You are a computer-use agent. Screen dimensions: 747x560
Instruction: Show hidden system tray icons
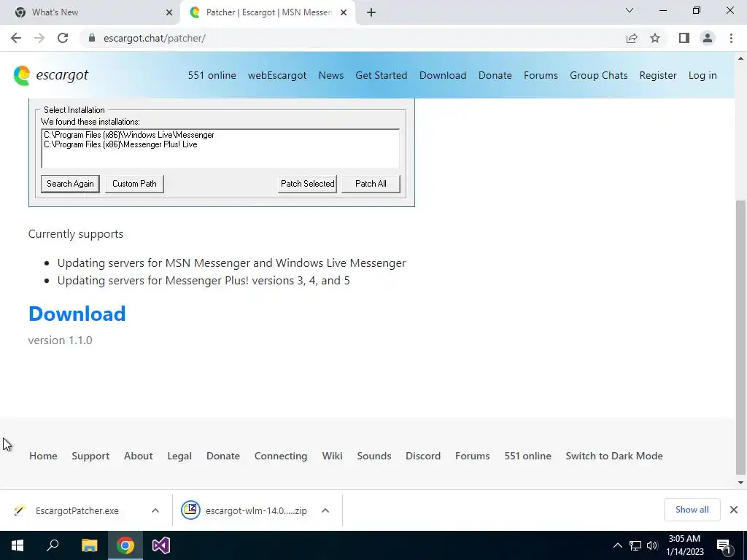pos(617,545)
